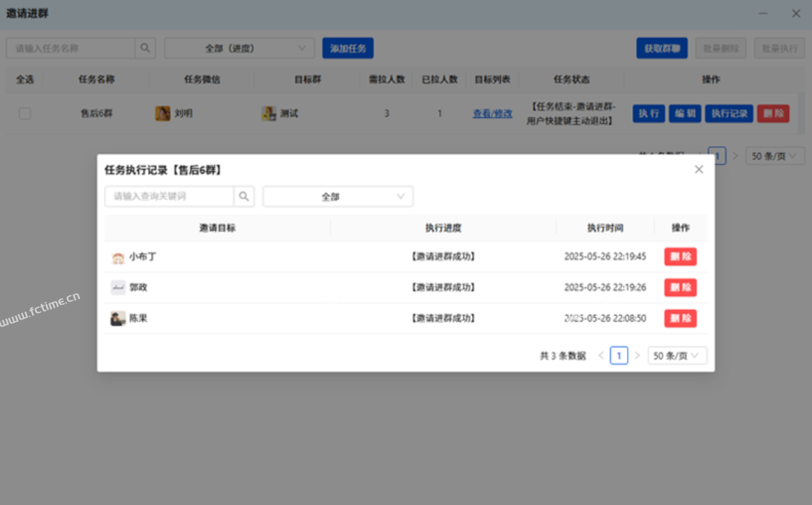Go to previous page in dialog pagination

point(601,356)
